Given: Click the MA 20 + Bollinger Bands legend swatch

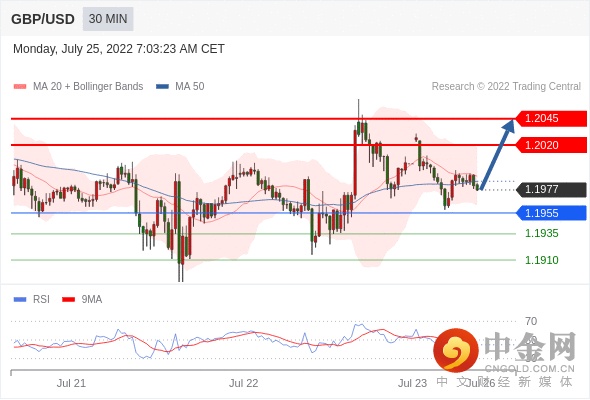Looking at the screenshot, I should click(20, 87).
